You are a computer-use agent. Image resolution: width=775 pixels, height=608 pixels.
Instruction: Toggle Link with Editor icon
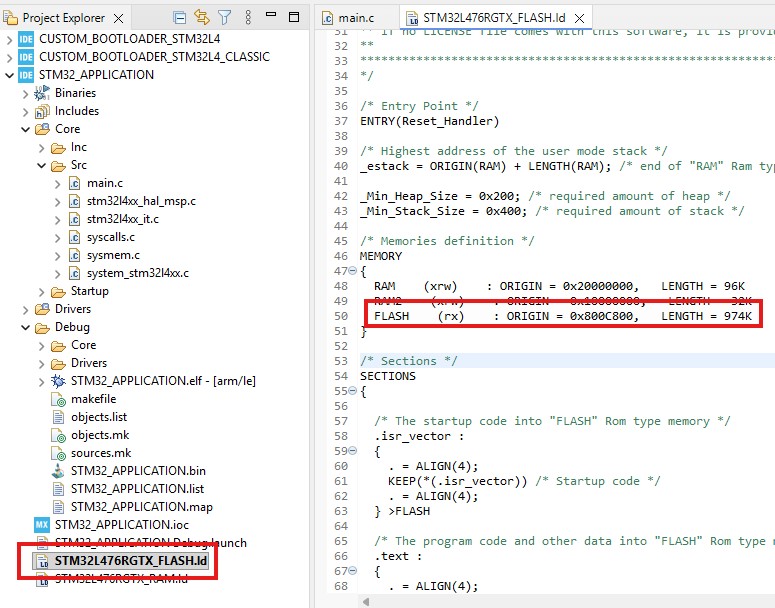[x=202, y=17]
